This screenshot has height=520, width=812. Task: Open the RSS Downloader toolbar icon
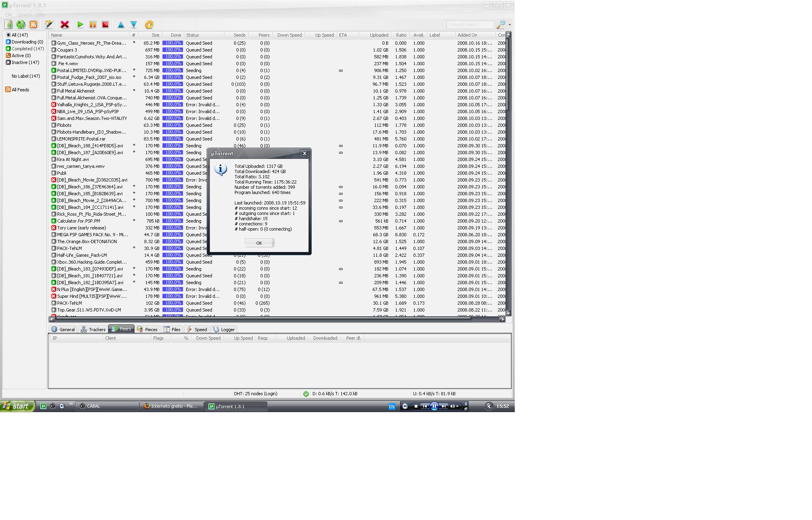33,25
